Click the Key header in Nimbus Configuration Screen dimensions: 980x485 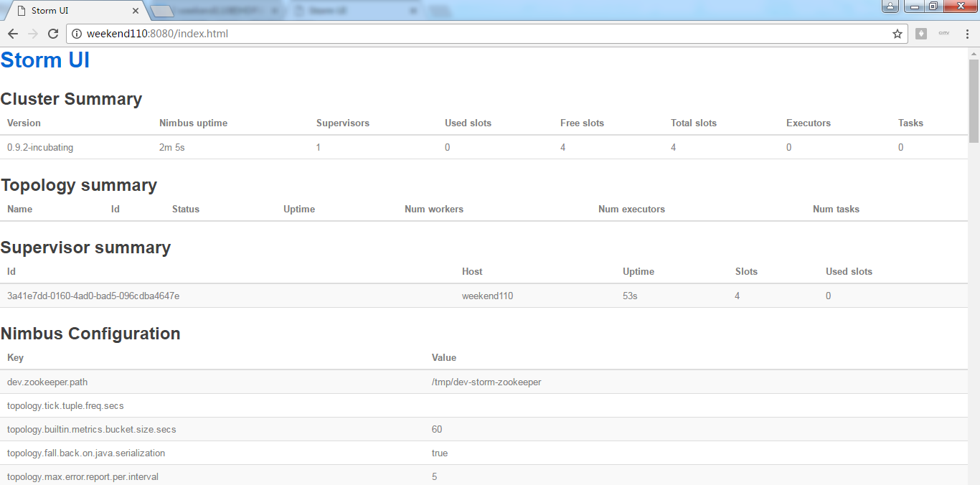click(x=15, y=358)
